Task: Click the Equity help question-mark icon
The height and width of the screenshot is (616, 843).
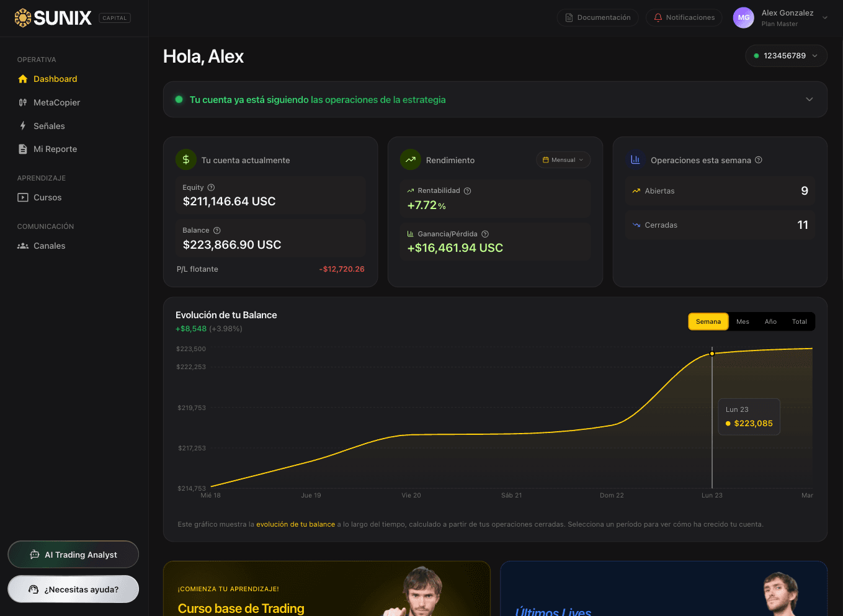Action: 211,187
